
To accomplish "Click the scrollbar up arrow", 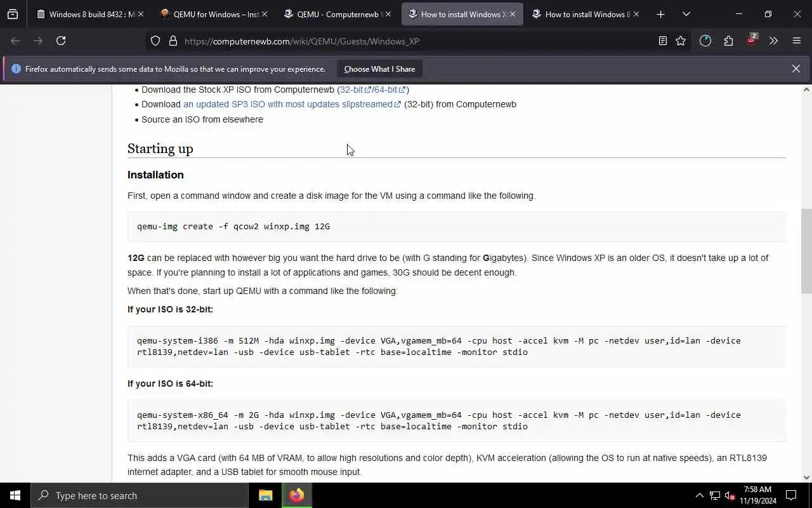I will tap(806, 90).
